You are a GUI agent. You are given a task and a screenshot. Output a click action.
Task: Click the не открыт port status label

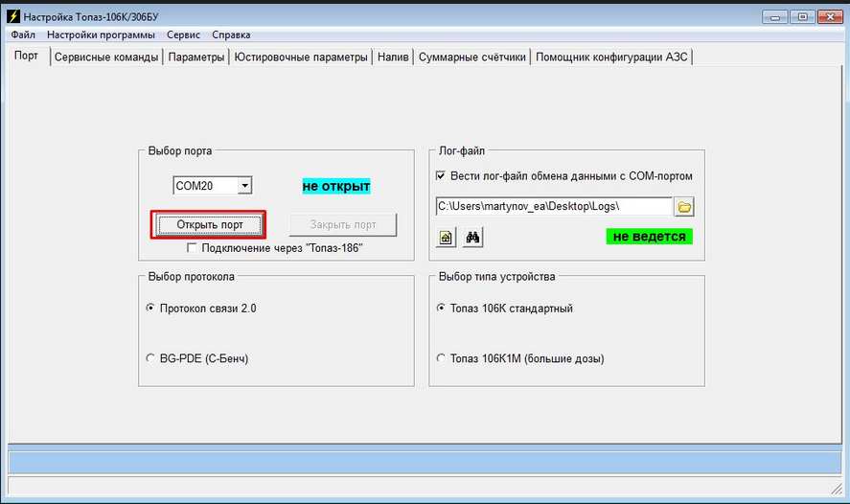tap(336, 186)
